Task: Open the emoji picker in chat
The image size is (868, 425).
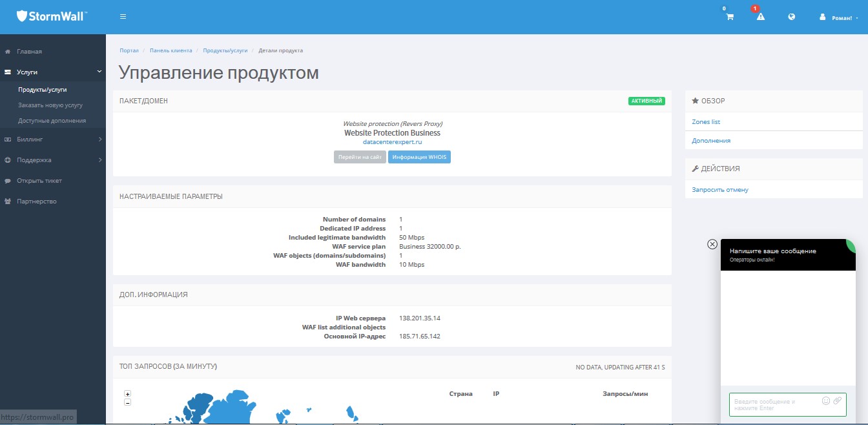Action: 825,400
